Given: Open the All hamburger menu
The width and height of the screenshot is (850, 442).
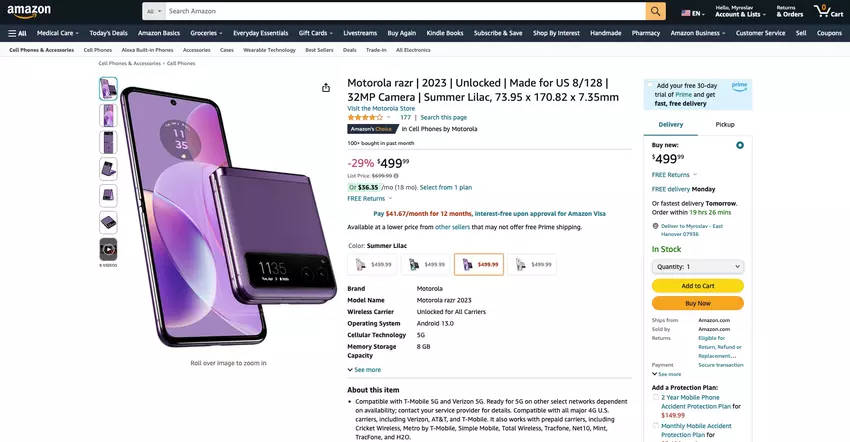Looking at the screenshot, I should pos(17,33).
